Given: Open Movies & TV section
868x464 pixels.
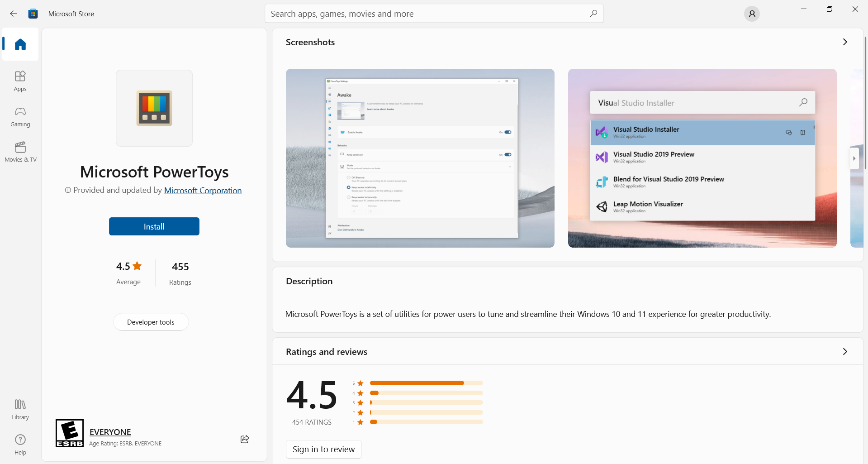Looking at the screenshot, I should (x=20, y=152).
